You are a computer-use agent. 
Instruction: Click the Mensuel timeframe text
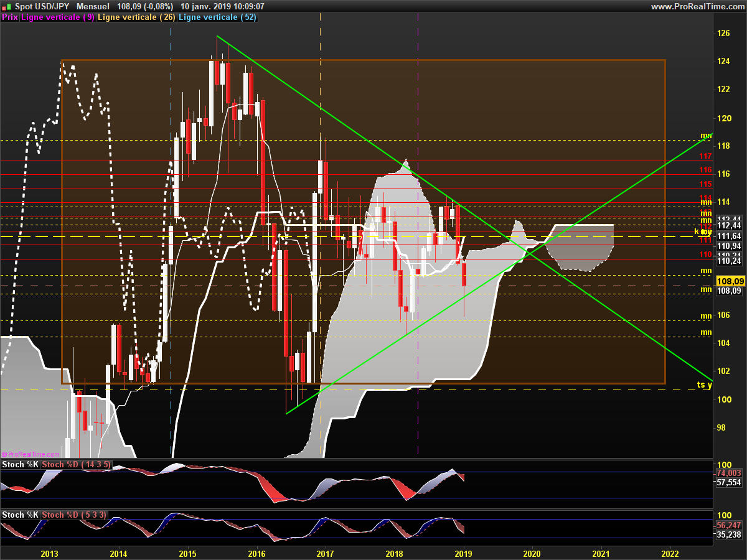tap(93, 6)
